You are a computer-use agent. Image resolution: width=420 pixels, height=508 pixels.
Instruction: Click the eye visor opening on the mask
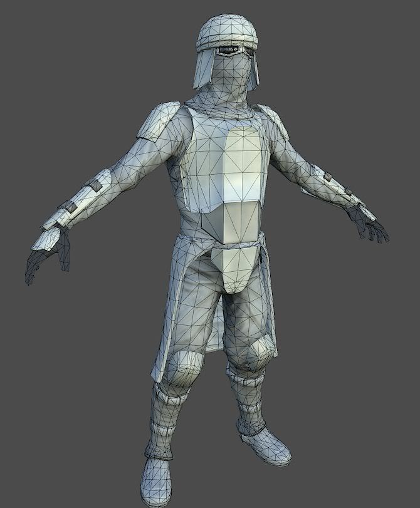coord(229,51)
